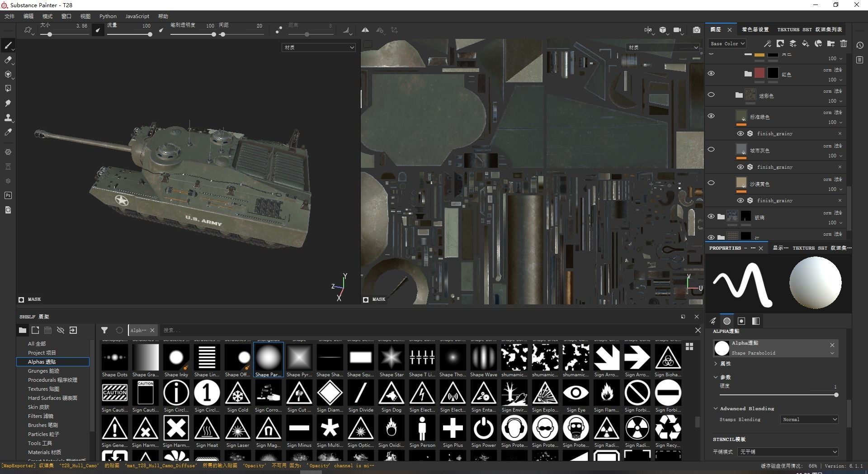Adjust the 流量 flow slider
This screenshot has height=474, width=868.
coord(129,34)
